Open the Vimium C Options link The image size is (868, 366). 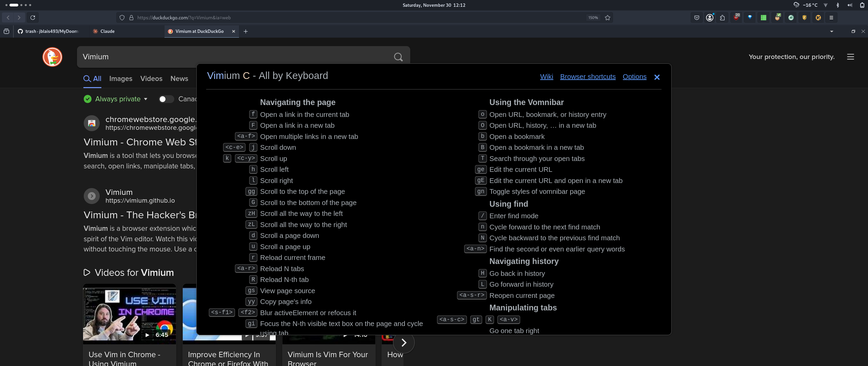point(635,77)
